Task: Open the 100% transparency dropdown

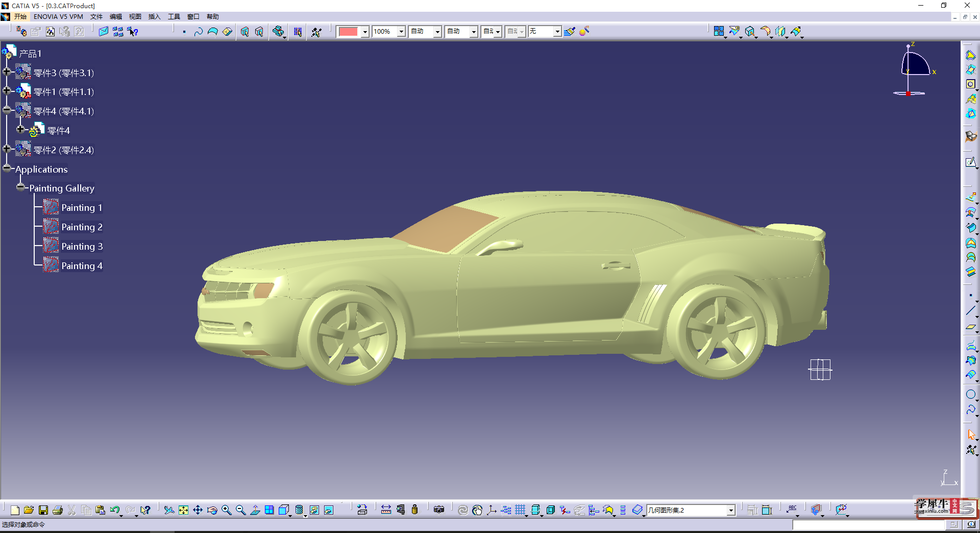Action: 401,32
